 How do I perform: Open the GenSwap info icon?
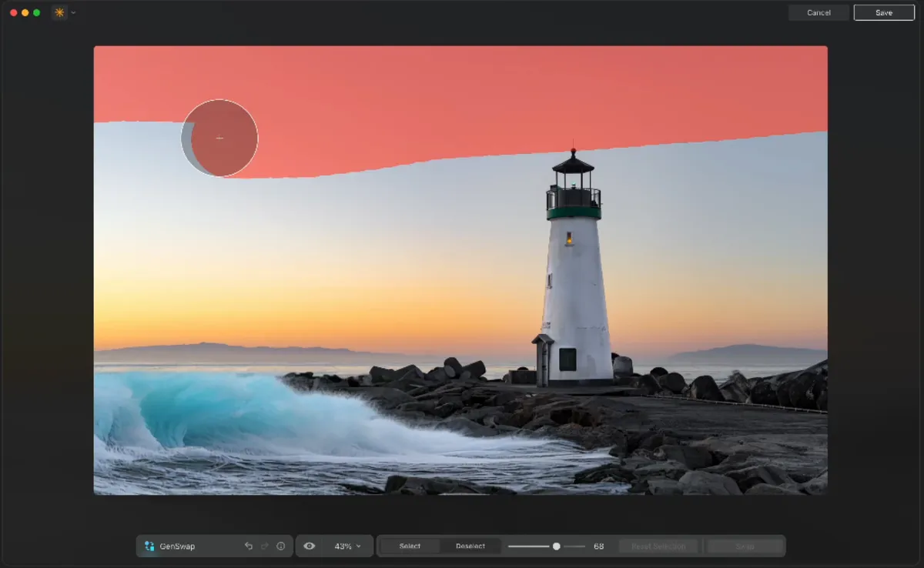tap(280, 546)
